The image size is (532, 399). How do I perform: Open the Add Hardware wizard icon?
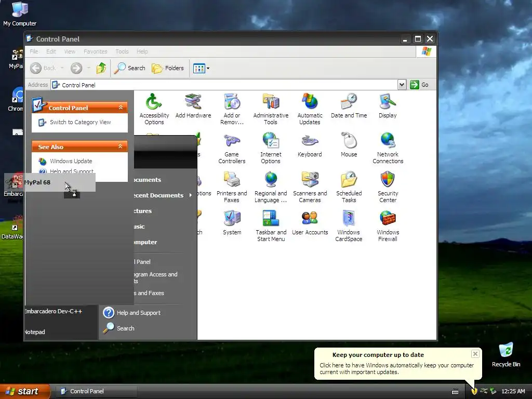pos(193,105)
